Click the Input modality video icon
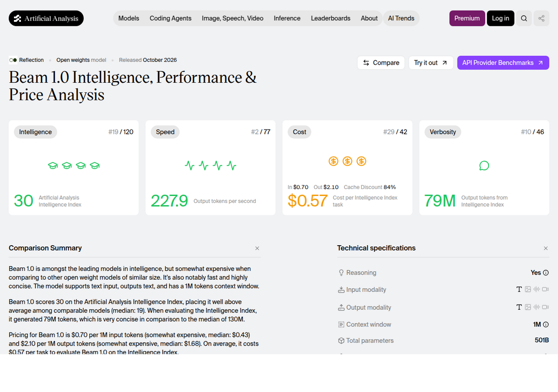 pyautogui.click(x=545, y=289)
